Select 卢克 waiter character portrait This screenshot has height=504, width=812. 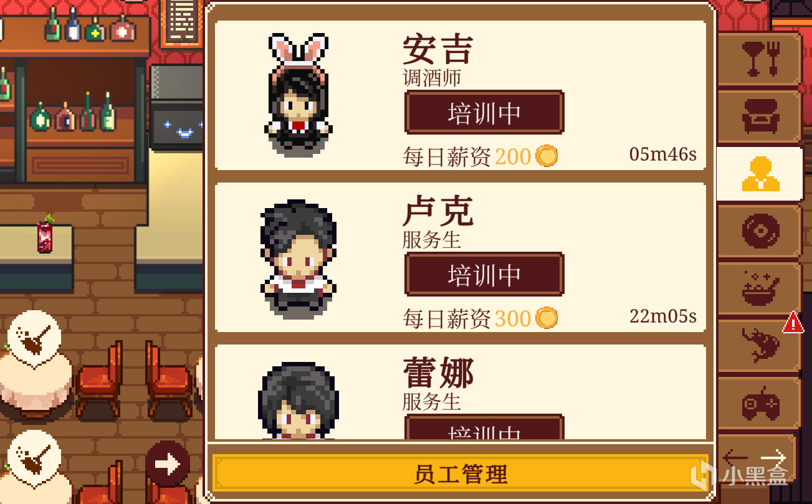tap(299, 259)
